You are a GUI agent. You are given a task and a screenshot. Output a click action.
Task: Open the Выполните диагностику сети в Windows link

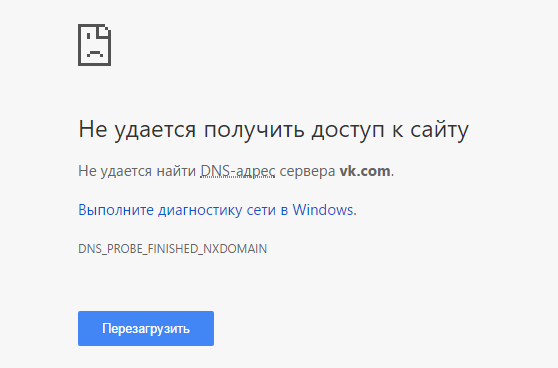(217, 210)
